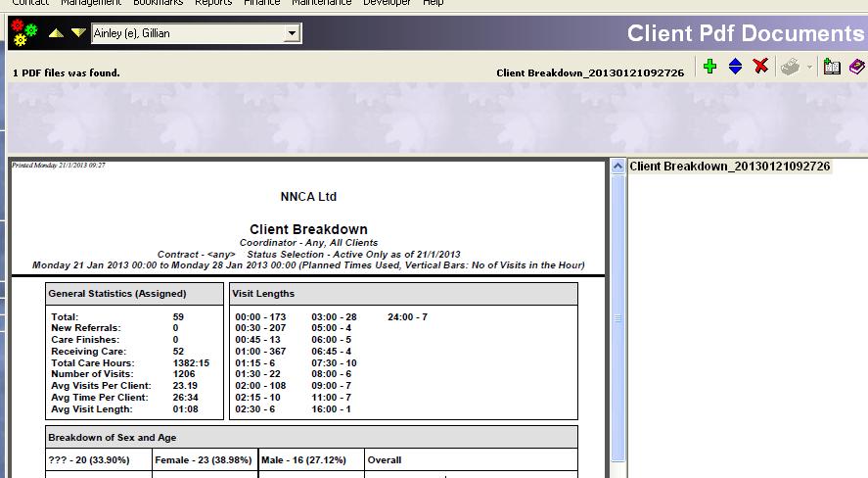Open the printer options dropdown arrow
Screen dimensions: 868x478
click(809, 68)
